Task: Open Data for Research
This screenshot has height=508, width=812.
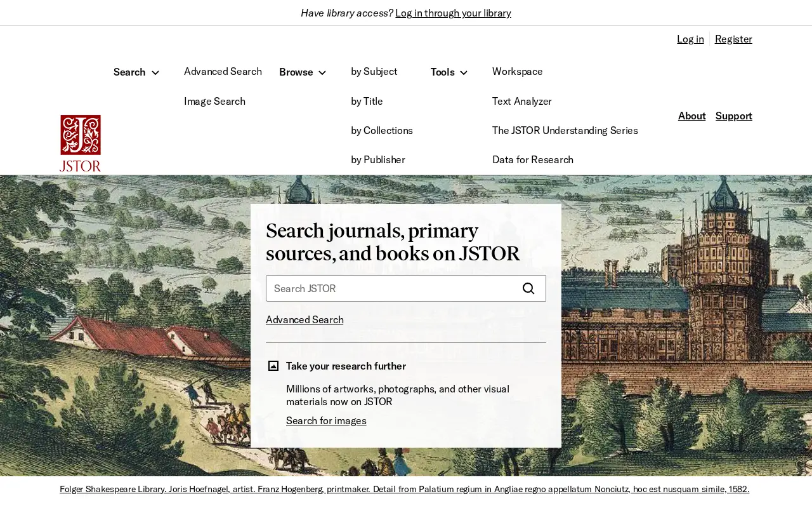Action: (533, 159)
